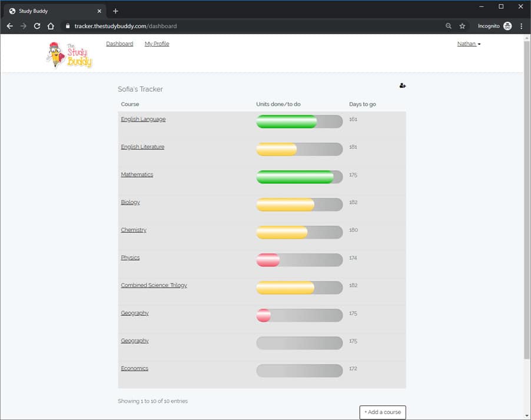531x420 pixels.
Task: Open Combined Science: Trilogy course
Action: click(x=154, y=285)
